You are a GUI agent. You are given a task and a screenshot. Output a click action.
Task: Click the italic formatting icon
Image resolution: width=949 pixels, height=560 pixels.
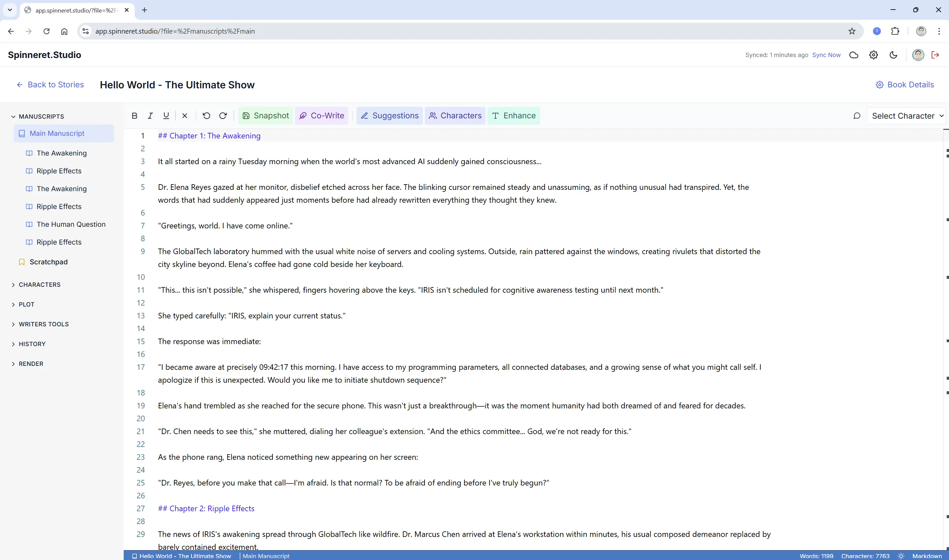click(150, 116)
